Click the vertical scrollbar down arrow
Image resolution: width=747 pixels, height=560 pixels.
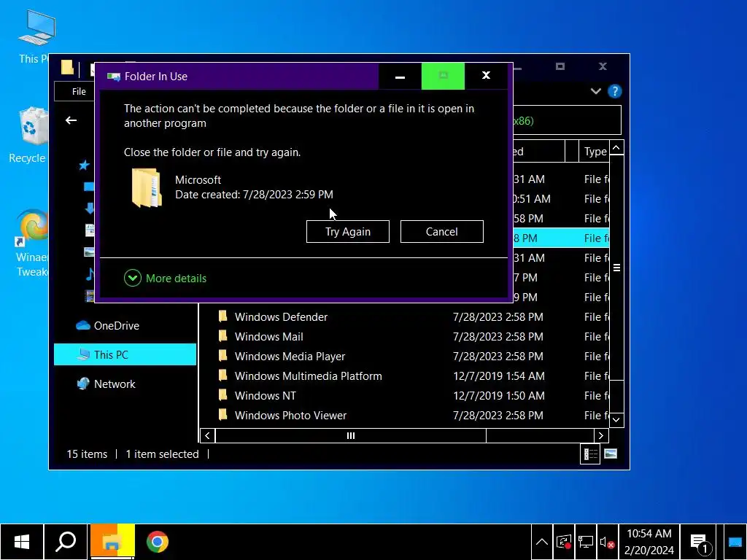click(x=616, y=420)
